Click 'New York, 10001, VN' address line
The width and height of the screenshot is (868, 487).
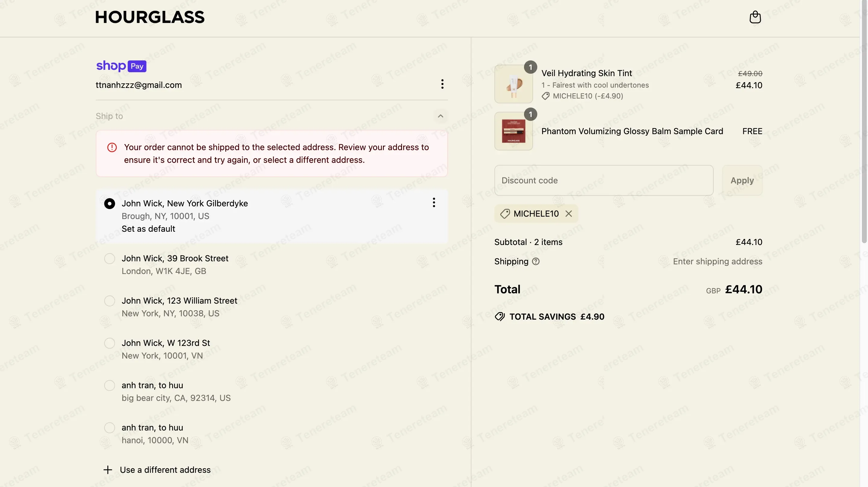point(162,356)
